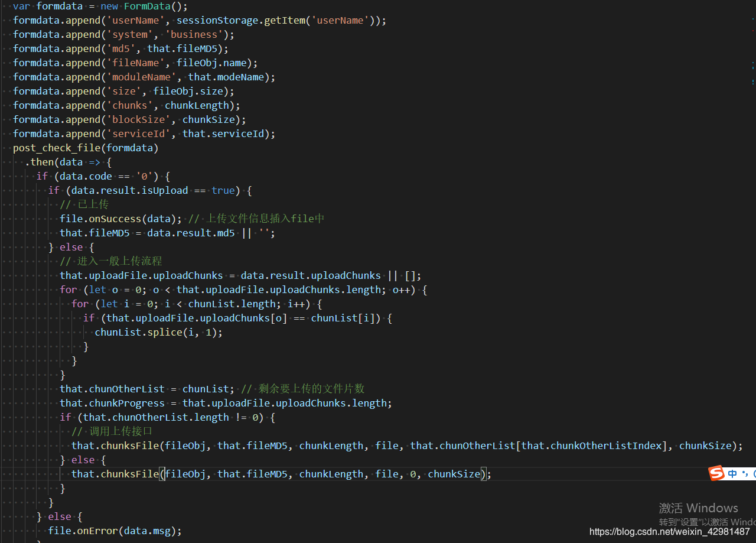Image resolution: width=756 pixels, height=543 pixels.
Task: Click 'if (that.chunOtherList.length != 0)' line
Action: pos(167,418)
